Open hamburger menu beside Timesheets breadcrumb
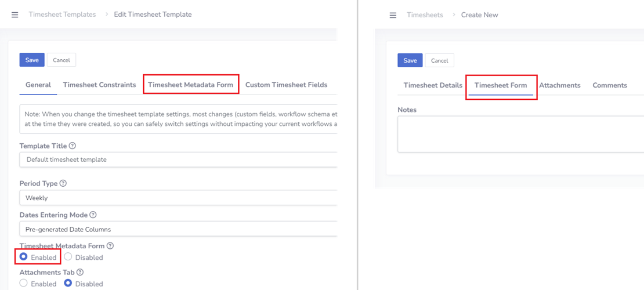 [393, 15]
